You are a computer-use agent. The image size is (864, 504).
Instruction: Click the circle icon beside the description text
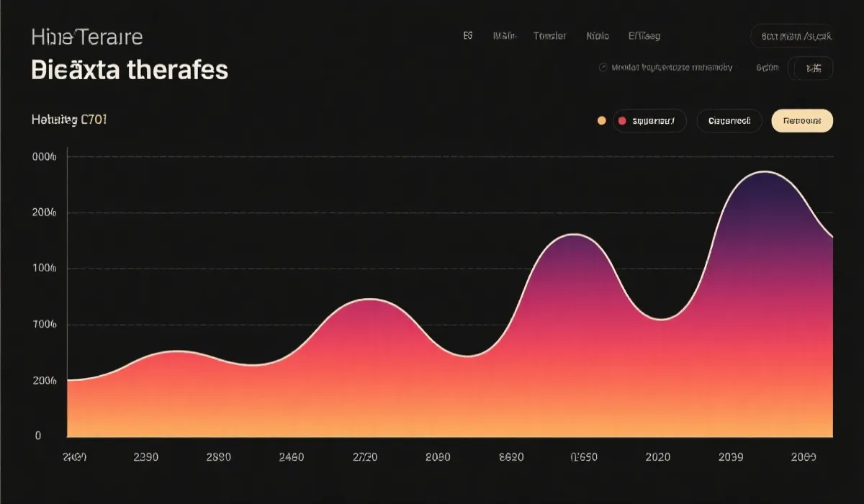(x=603, y=68)
